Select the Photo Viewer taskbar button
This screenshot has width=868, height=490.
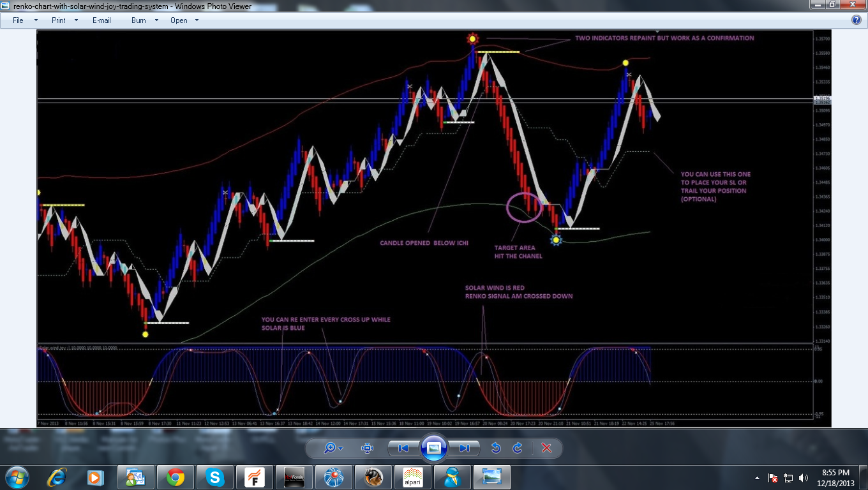pyautogui.click(x=492, y=477)
